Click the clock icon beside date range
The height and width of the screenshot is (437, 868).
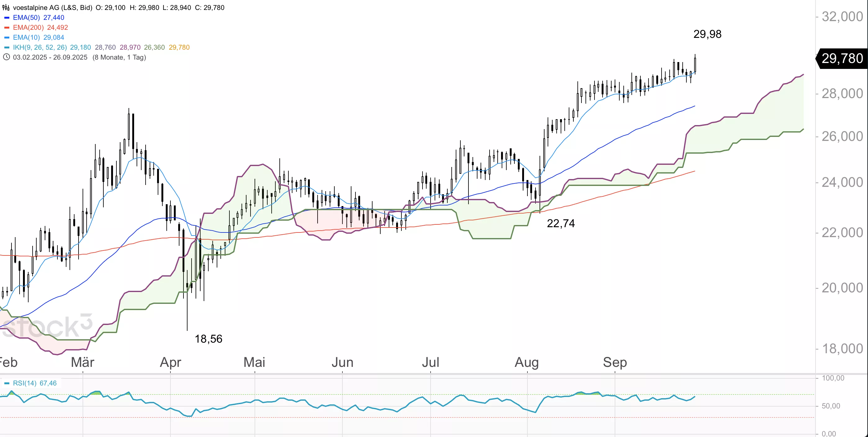tap(6, 57)
